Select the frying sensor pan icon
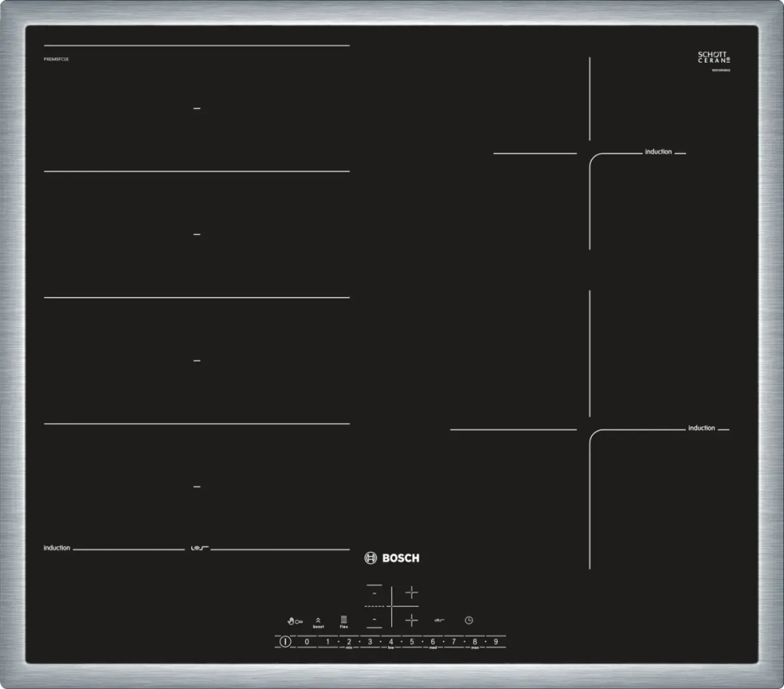The image size is (784, 689). [x=438, y=620]
